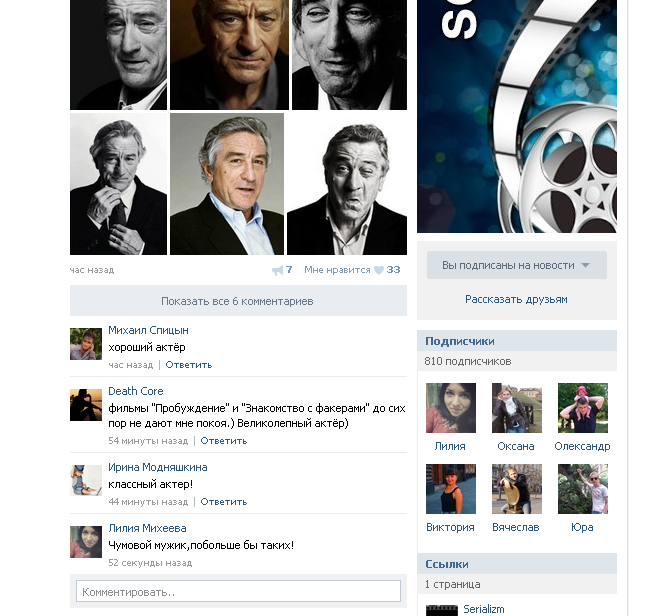This screenshot has width=653, height=616.
Task: Click the post timestamp 'час назад'
Action: (92, 270)
